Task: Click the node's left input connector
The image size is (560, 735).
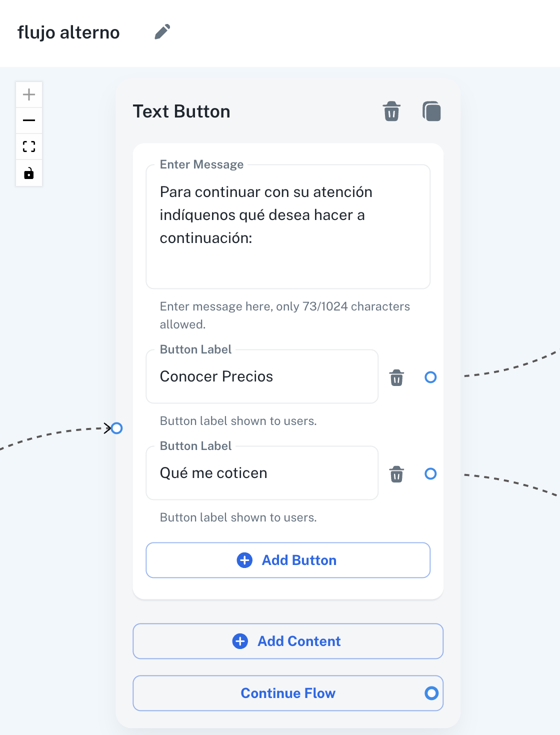Action: [117, 428]
